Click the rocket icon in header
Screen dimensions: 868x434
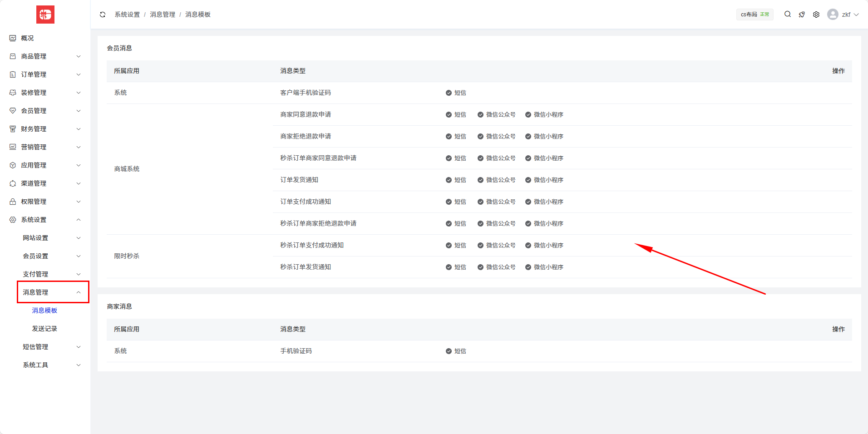tap(802, 15)
